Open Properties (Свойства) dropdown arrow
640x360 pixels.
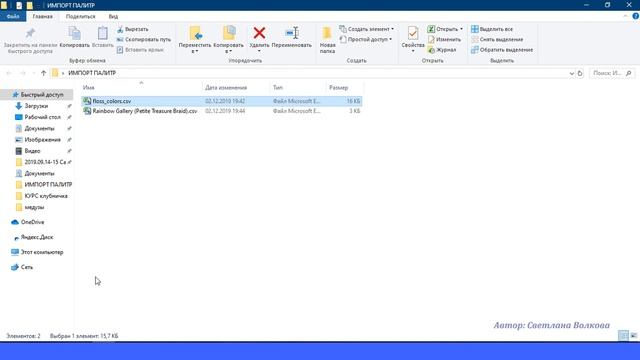pos(413,51)
